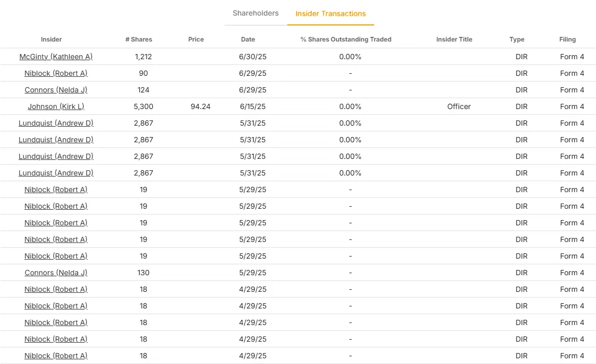Image resolution: width=596 pixels, height=364 pixels.
Task: Click the Type column header
Action: [517, 39]
